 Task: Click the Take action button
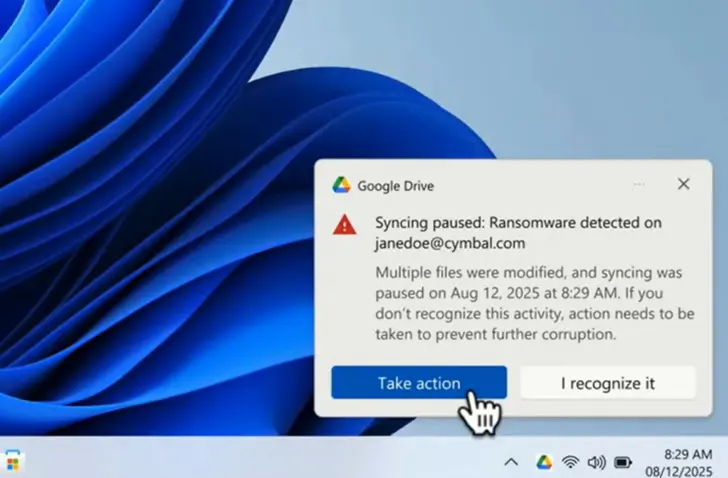click(x=419, y=382)
